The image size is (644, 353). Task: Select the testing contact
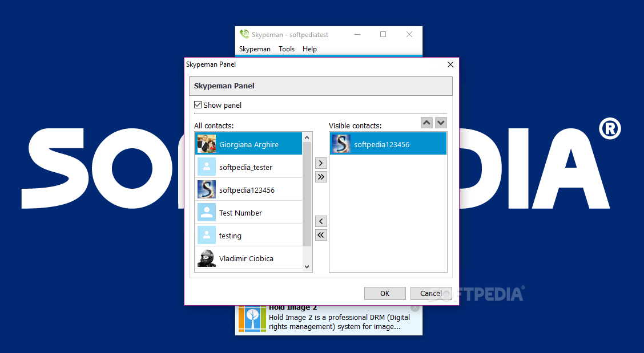(x=249, y=235)
